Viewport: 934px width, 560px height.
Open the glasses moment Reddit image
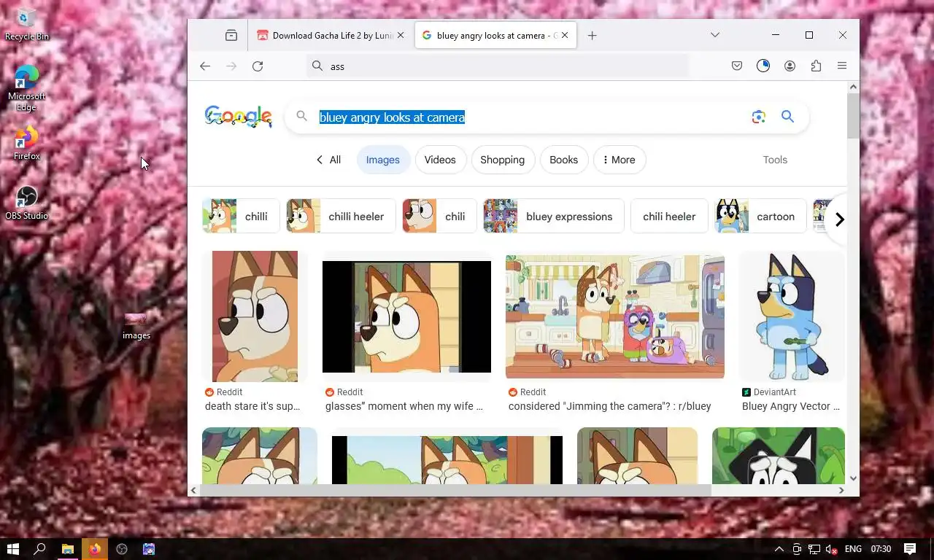click(x=406, y=316)
